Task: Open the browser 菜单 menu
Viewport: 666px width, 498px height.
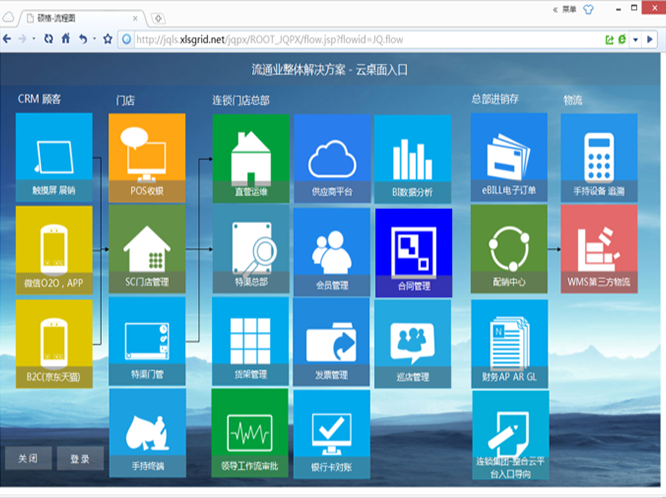Action: [569, 7]
